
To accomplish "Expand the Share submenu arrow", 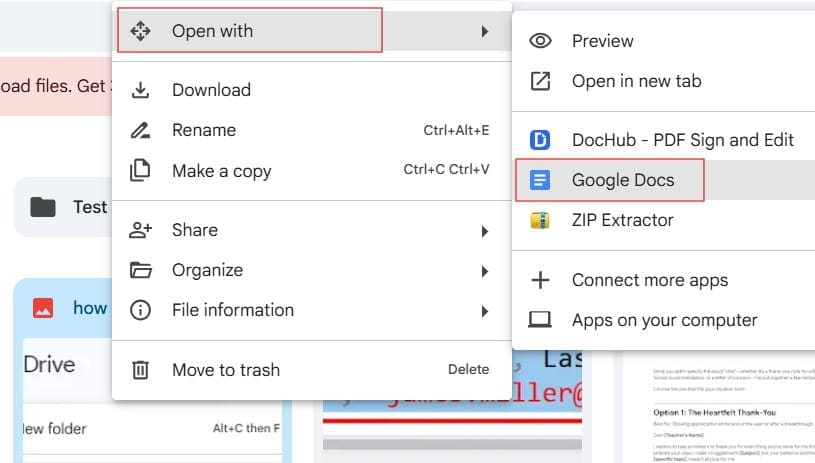I will click(x=485, y=231).
